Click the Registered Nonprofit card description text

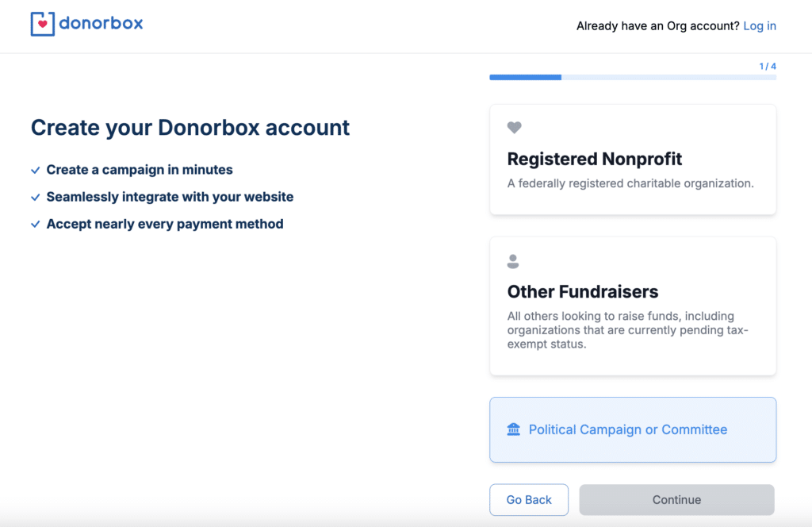[630, 183]
